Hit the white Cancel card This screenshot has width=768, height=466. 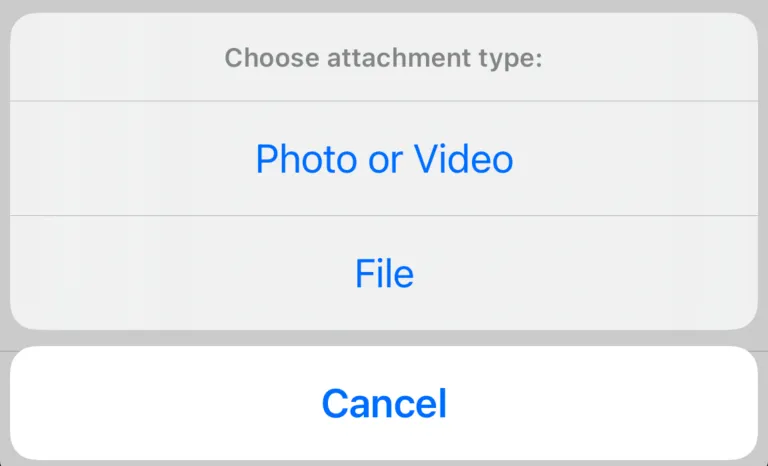click(384, 404)
